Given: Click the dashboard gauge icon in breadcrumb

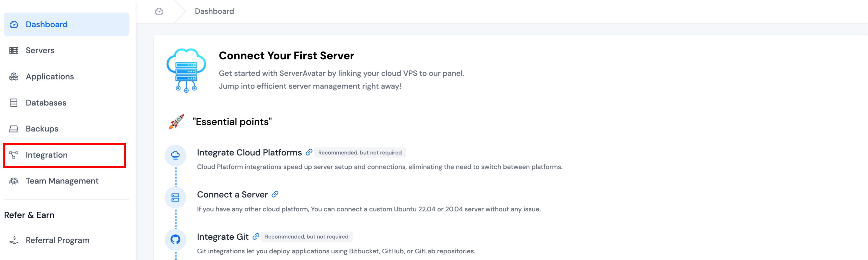Looking at the screenshot, I should [x=159, y=11].
